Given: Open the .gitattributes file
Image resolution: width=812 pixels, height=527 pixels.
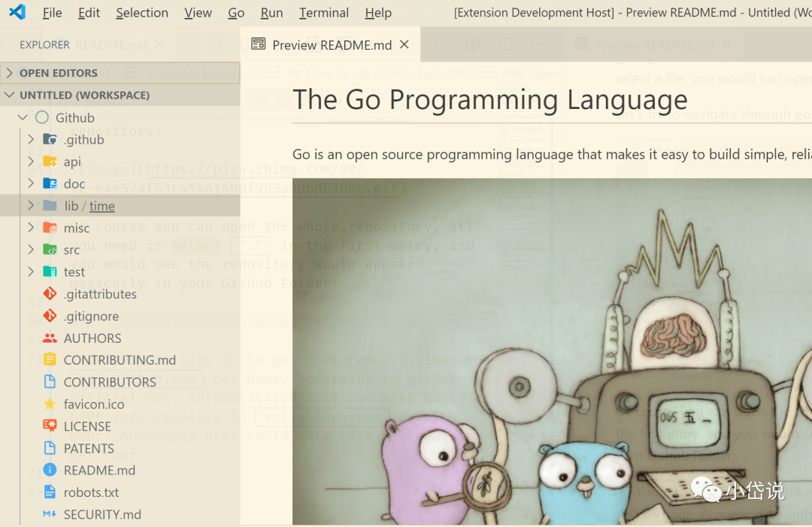Looking at the screenshot, I should [x=100, y=294].
